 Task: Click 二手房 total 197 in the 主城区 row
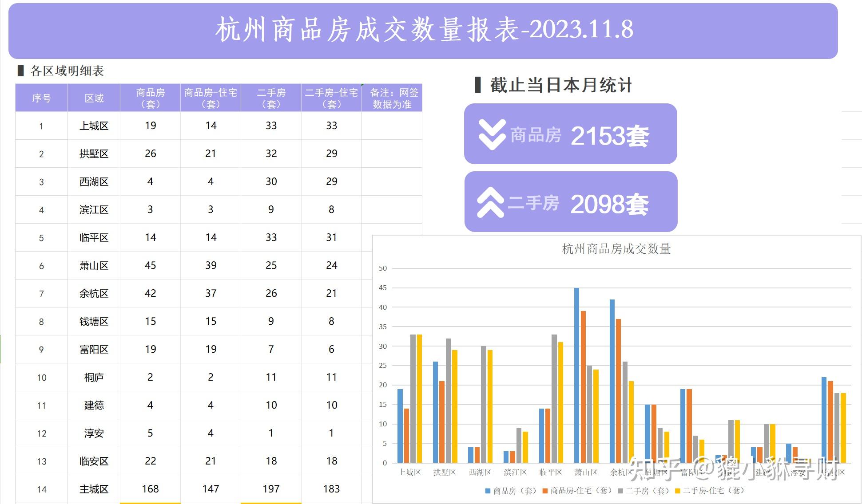click(x=271, y=489)
